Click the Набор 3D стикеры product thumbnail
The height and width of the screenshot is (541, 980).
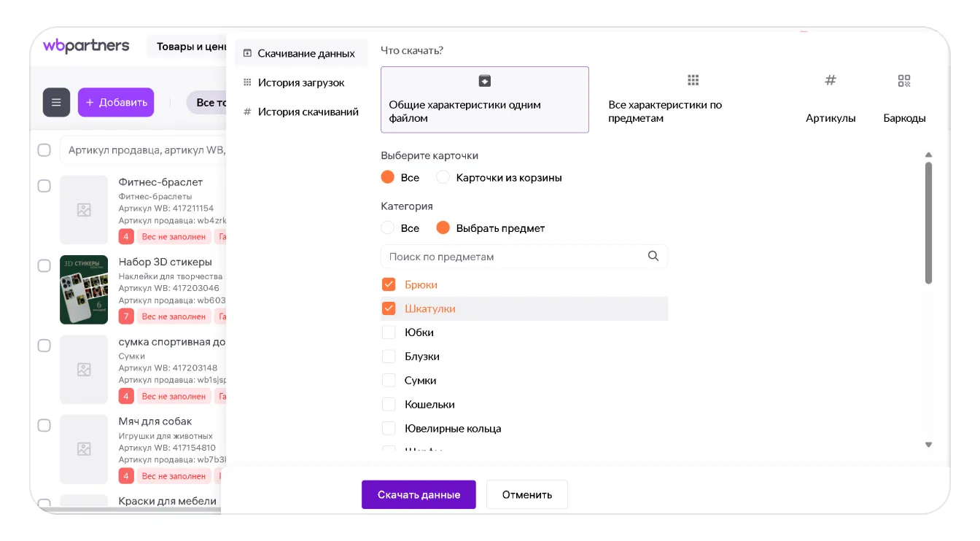84,289
